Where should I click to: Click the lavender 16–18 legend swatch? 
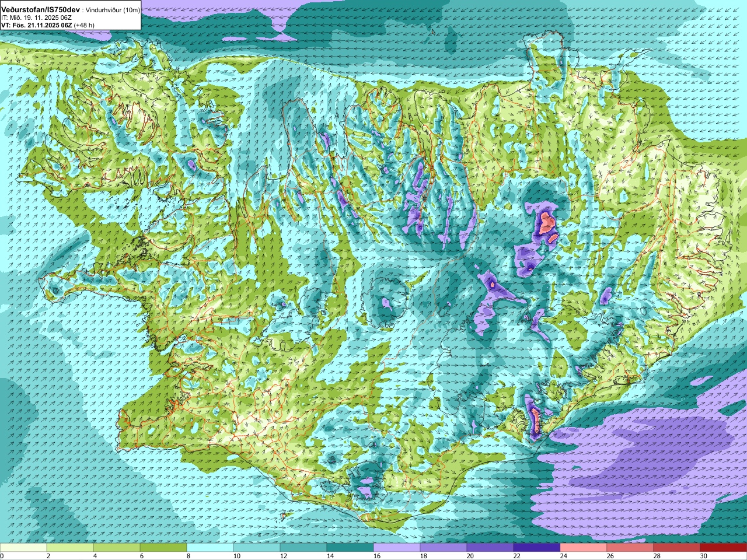click(x=397, y=548)
